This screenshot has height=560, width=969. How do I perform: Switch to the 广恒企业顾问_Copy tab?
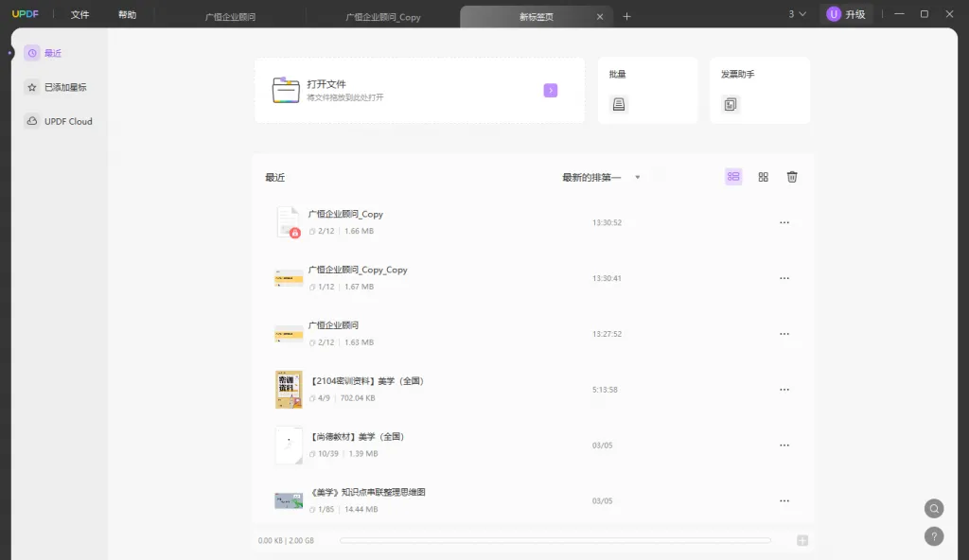383,17
